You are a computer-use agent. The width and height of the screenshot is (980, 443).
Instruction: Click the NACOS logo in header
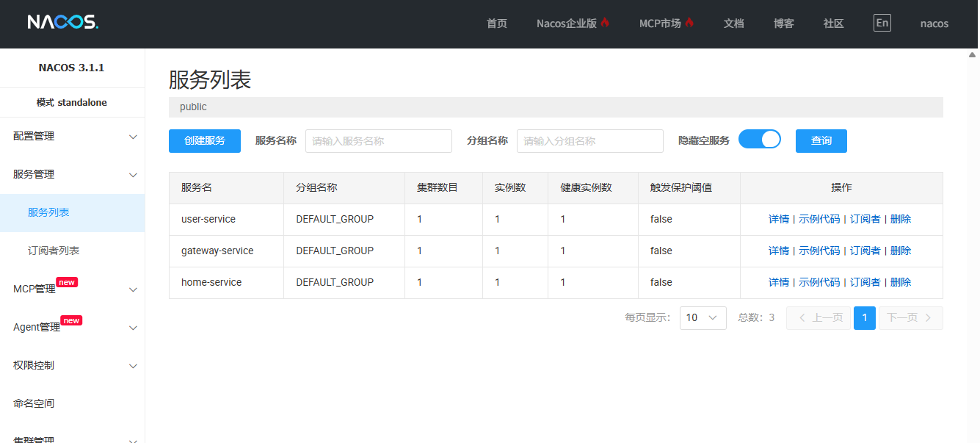point(62,23)
